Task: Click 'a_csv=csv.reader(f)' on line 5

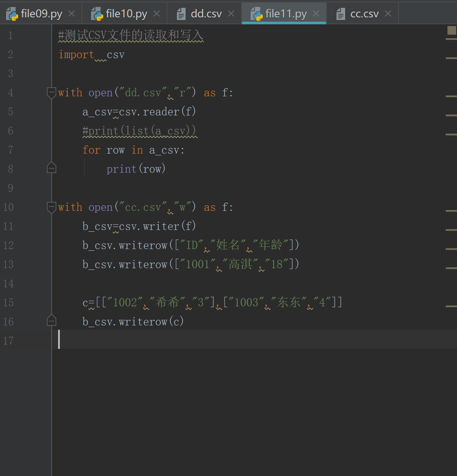Action: 139,112
